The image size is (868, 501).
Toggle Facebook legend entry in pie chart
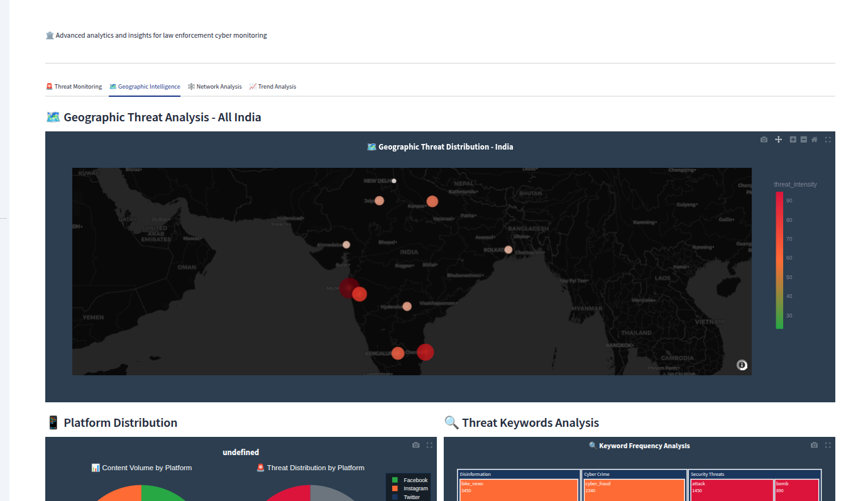point(409,480)
